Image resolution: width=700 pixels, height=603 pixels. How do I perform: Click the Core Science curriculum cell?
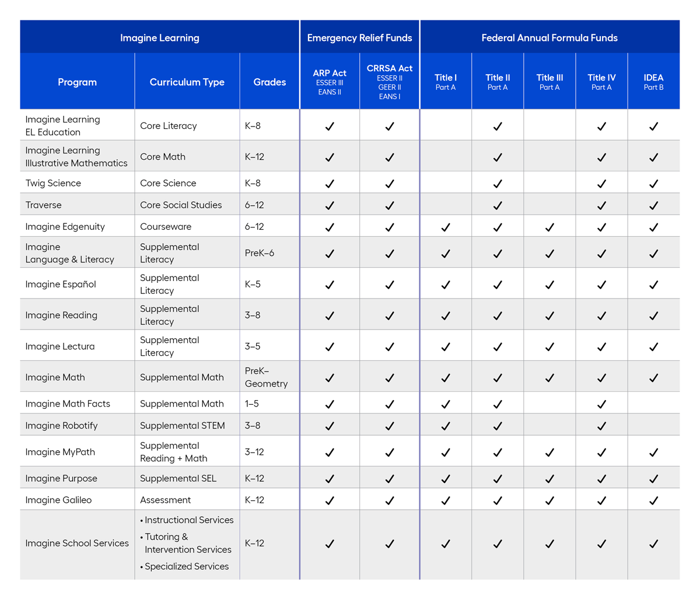[187, 183]
